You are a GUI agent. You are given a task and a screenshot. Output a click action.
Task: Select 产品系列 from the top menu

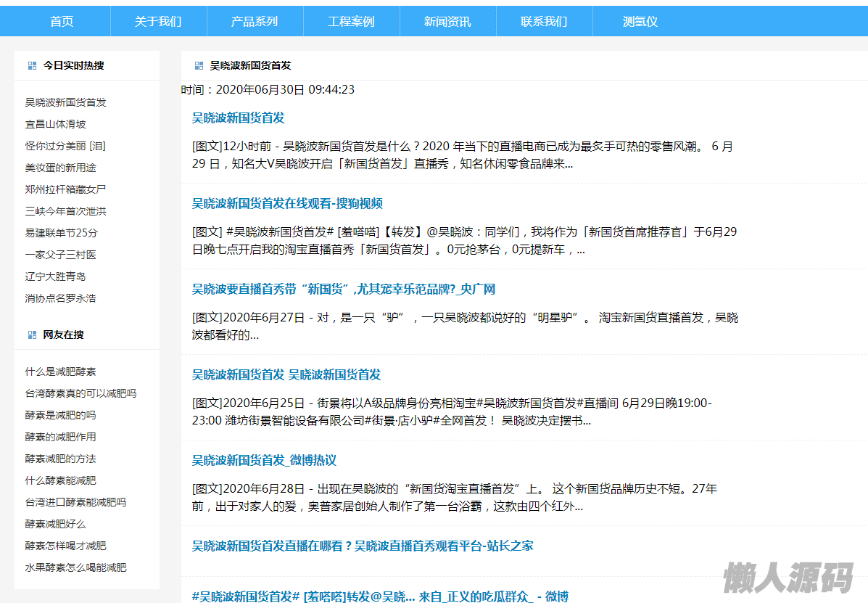(x=255, y=21)
